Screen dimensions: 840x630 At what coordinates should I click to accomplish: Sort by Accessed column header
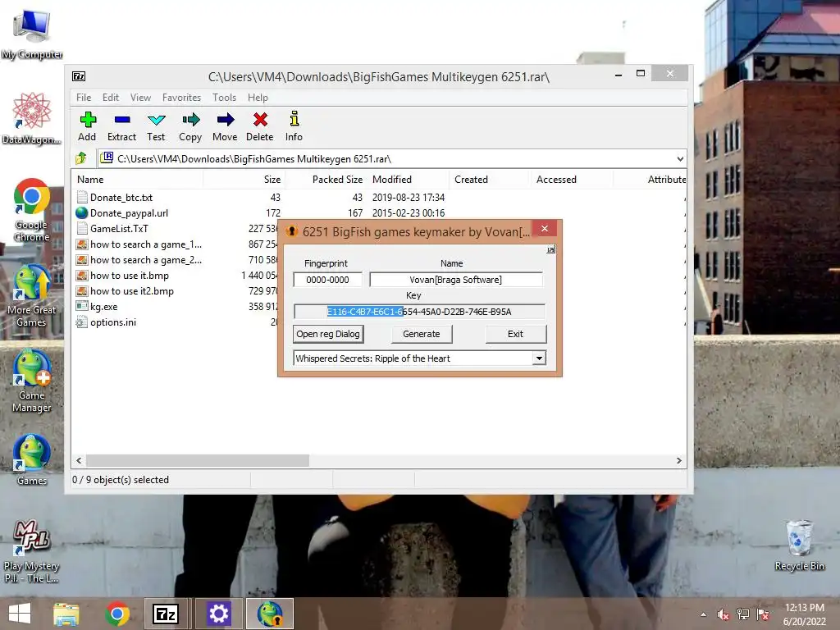pos(572,180)
